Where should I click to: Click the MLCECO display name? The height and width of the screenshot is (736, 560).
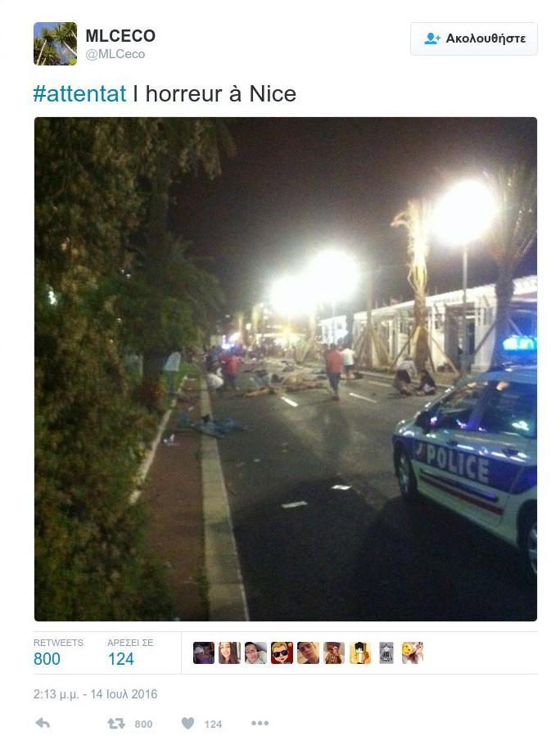pos(120,36)
